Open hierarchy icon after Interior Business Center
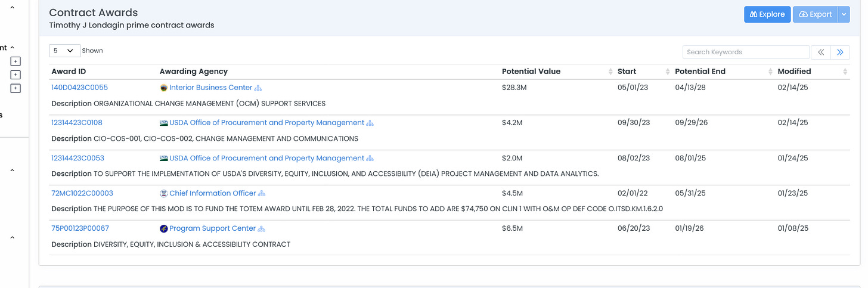Screen dimensions: 868x288 coord(258,88)
